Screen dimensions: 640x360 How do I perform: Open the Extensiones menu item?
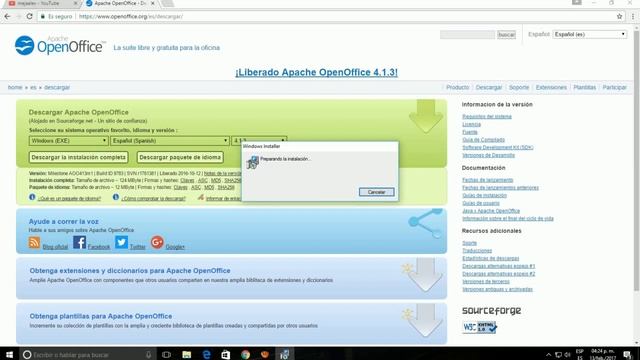point(551,87)
